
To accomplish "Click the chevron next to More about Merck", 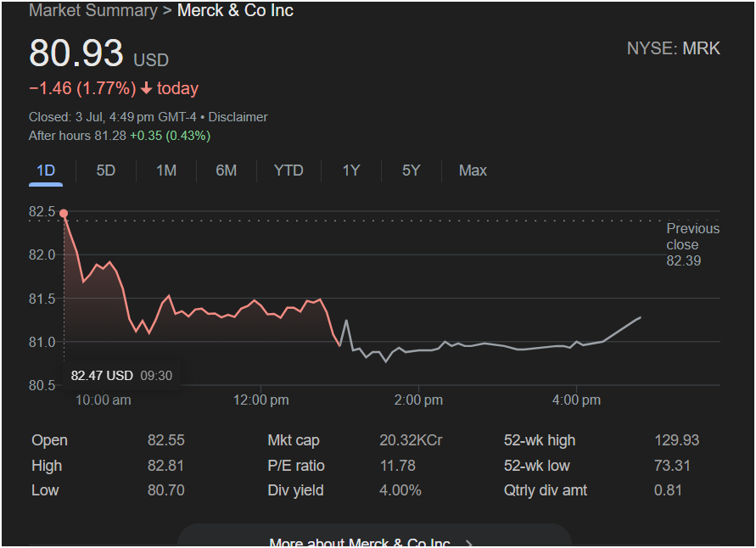I will (469, 544).
